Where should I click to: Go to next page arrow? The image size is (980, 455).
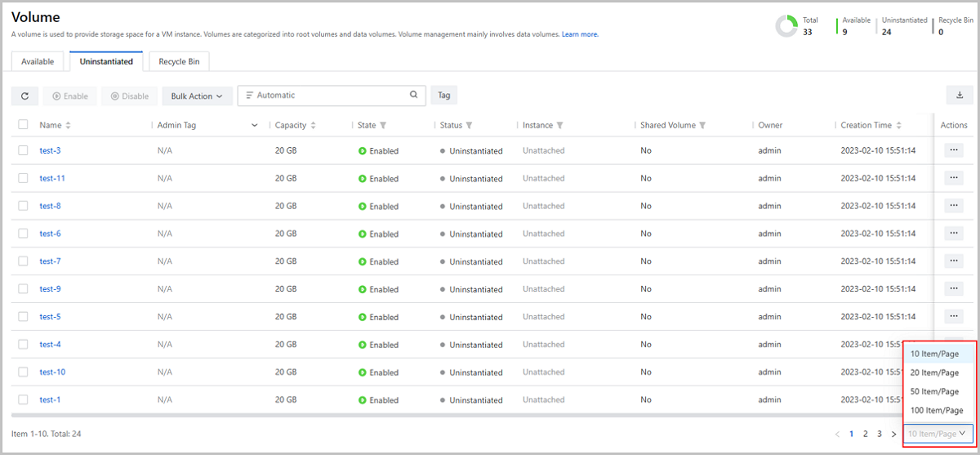click(x=893, y=434)
